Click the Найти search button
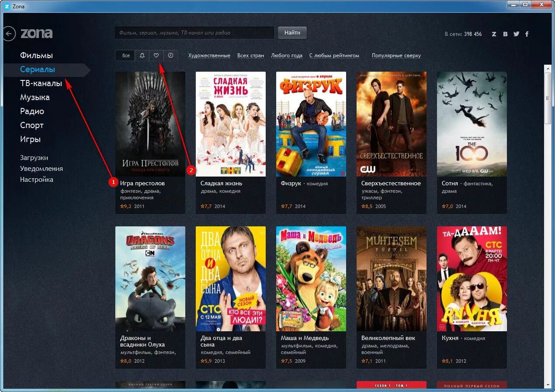This screenshot has width=555, height=392. click(292, 33)
